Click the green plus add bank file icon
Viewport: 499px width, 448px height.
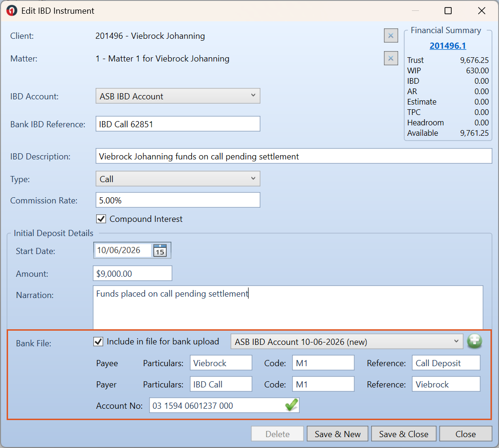474,341
